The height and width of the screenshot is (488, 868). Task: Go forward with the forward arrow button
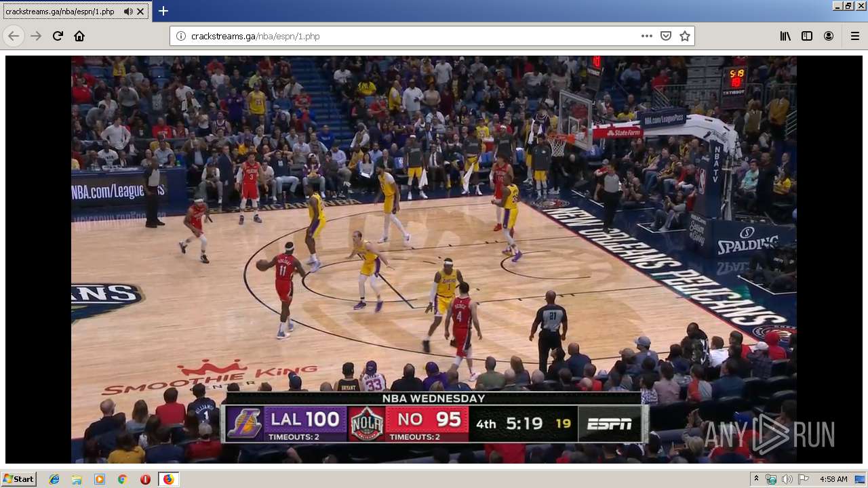point(36,36)
